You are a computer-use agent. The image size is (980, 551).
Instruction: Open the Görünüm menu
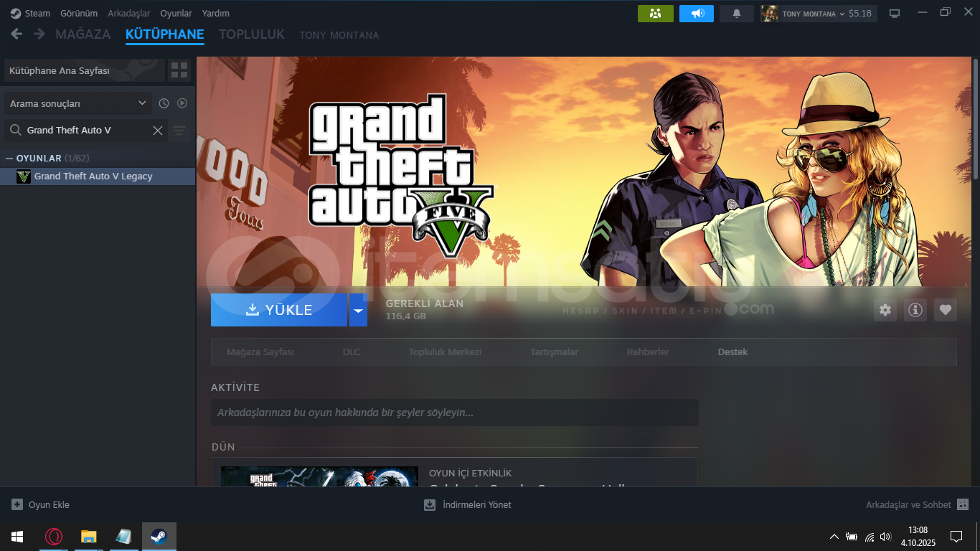pos(79,14)
